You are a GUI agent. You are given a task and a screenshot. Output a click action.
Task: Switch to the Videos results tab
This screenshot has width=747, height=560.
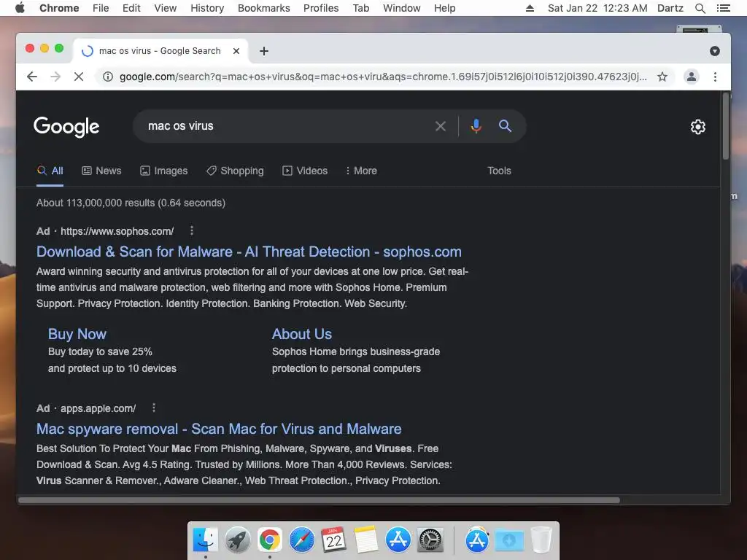[x=305, y=171]
